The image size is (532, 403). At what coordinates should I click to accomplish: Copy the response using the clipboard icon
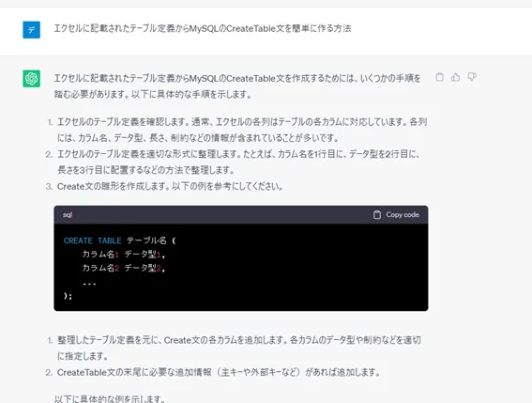point(439,77)
